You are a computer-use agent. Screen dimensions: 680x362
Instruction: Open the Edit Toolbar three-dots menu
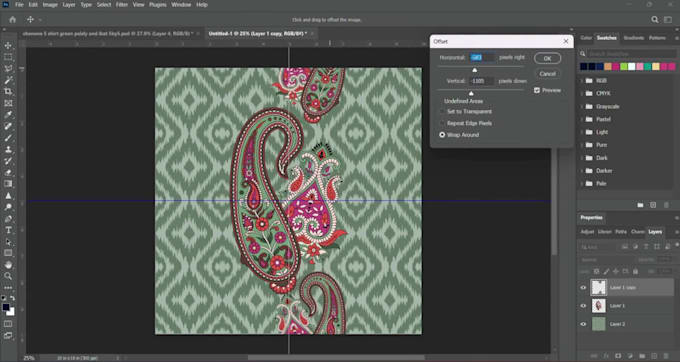8,287
